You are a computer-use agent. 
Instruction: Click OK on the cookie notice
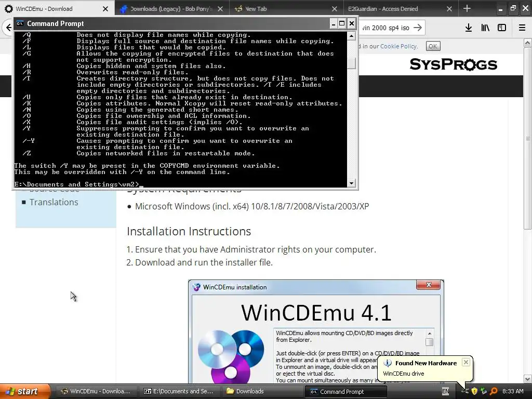pyautogui.click(x=433, y=46)
